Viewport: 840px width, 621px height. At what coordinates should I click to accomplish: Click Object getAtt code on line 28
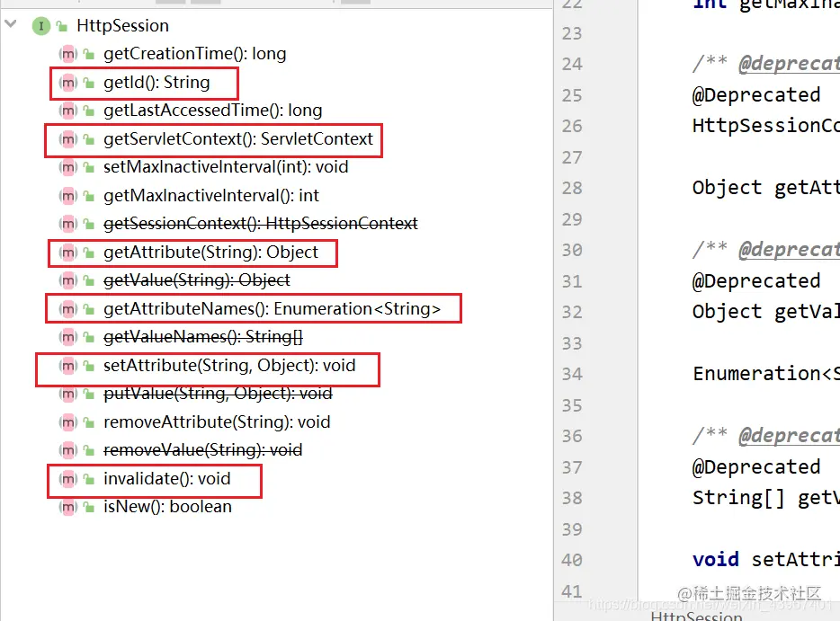[766, 188]
